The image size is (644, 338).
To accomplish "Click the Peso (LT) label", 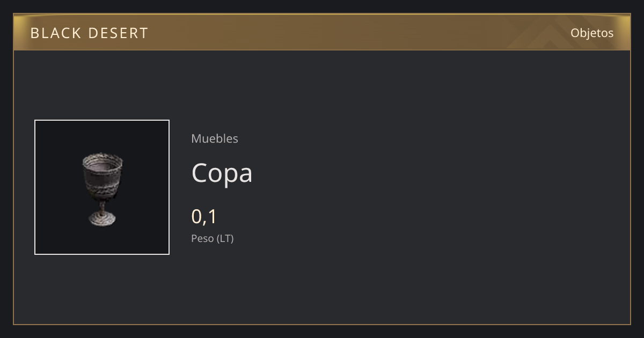I will click(213, 239).
